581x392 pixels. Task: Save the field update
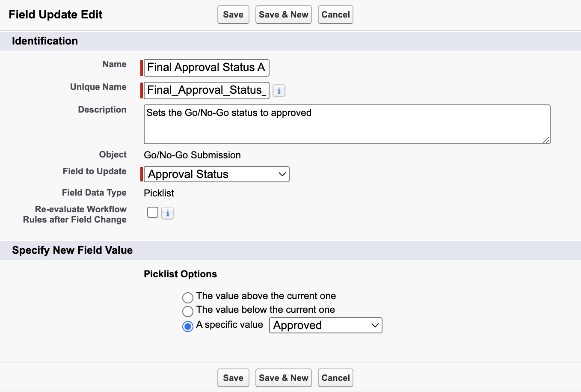coord(233,14)
